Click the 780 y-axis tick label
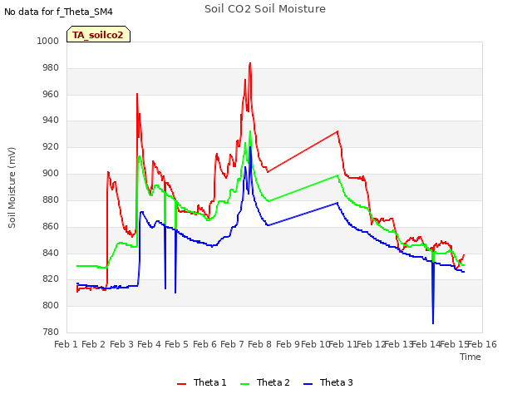This screenshot has width=532, height=399. click(x=51, y=332)
